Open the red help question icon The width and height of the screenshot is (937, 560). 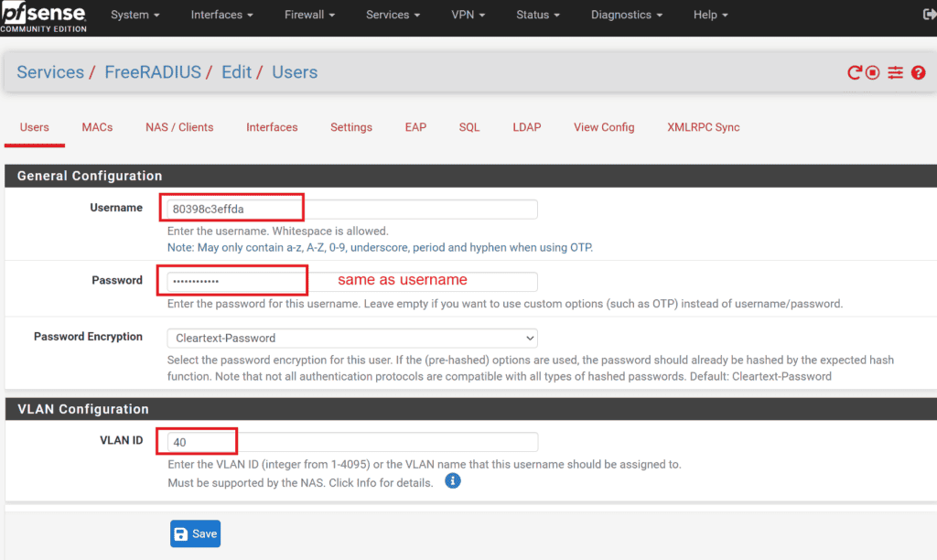pos(919,73)
